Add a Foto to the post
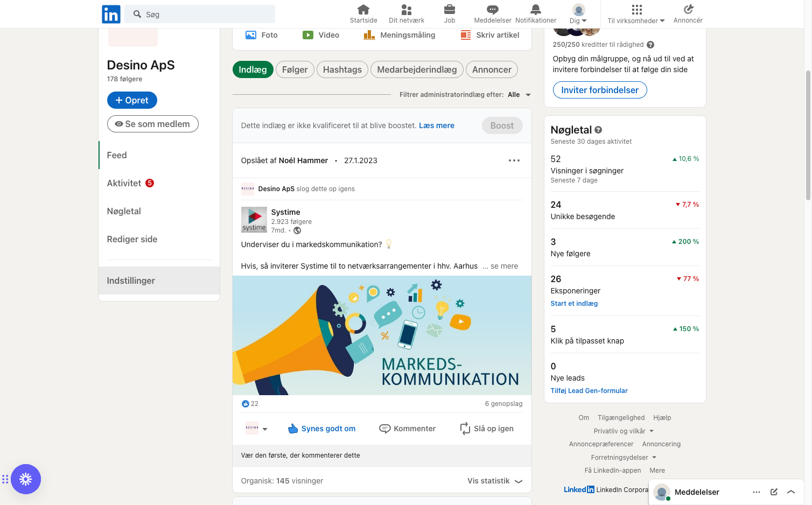 (x=262, y=35)
